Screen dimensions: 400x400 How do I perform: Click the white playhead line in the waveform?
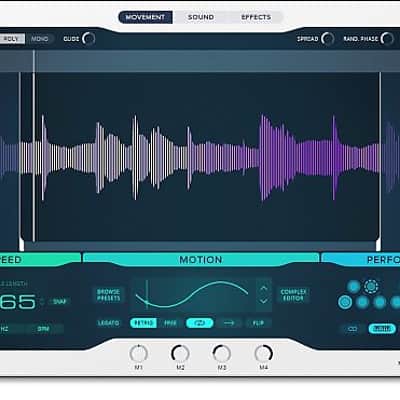[x=34, y=146]
